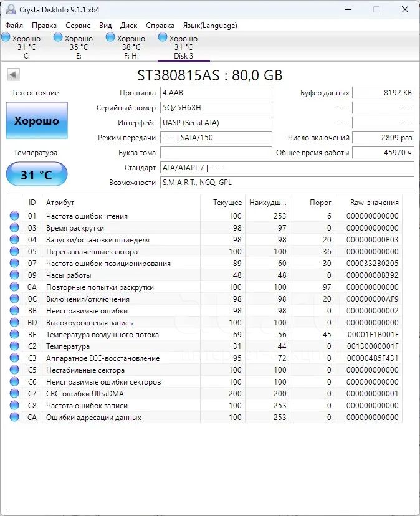
Task: Click the status circle for Запуски/остановки шпинделя
Action: (14, 239)
